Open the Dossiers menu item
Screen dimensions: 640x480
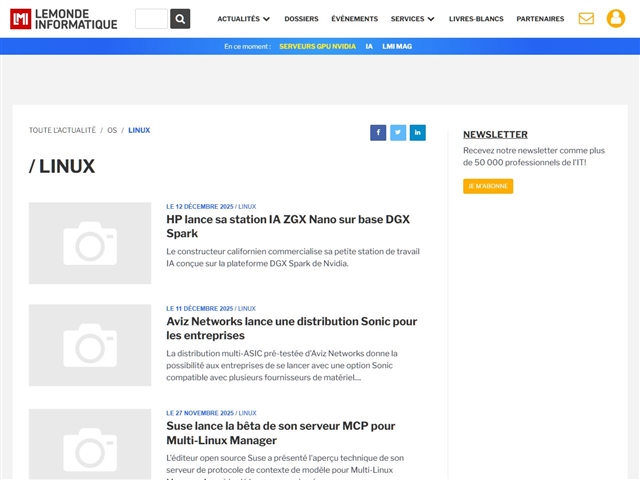click(301, 19)
